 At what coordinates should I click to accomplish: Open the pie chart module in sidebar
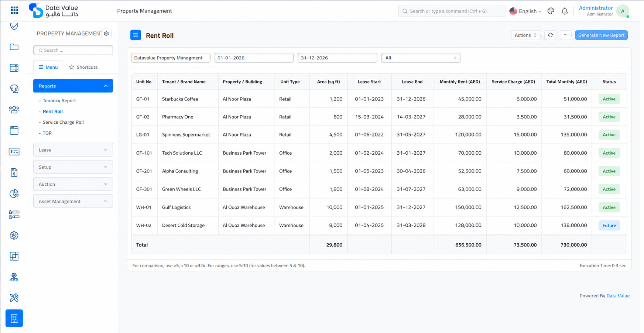click(14, 193)
